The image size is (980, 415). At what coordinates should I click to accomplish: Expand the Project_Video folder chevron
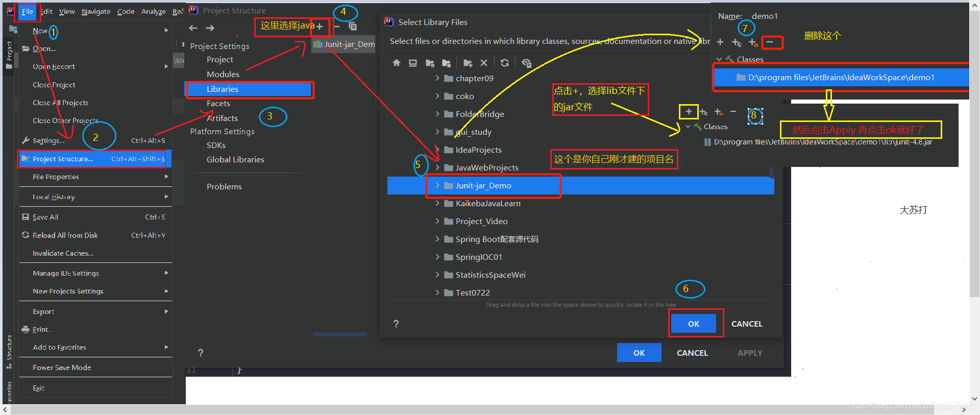click(x=437, y=221)
